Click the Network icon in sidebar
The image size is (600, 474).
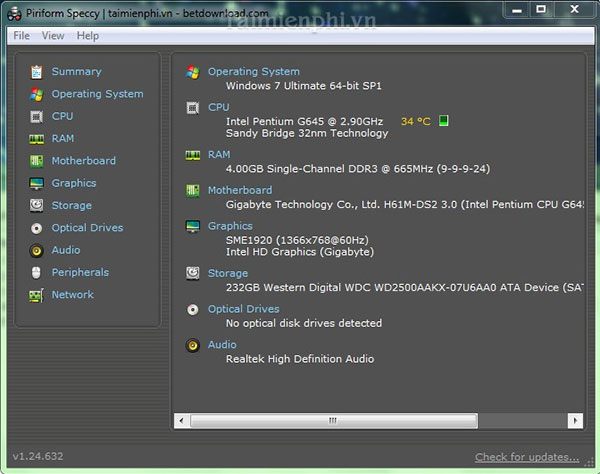(x=36, y=295)
